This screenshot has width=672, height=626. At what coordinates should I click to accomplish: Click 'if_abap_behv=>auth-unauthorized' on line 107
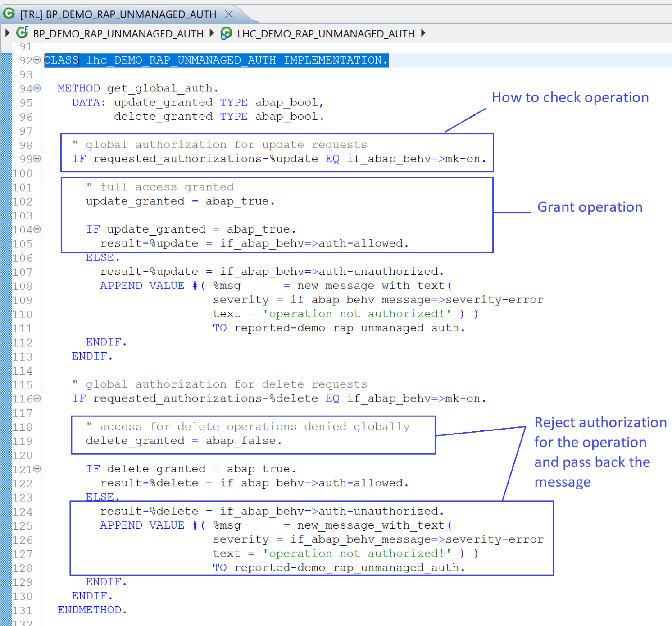click(329, 272)
